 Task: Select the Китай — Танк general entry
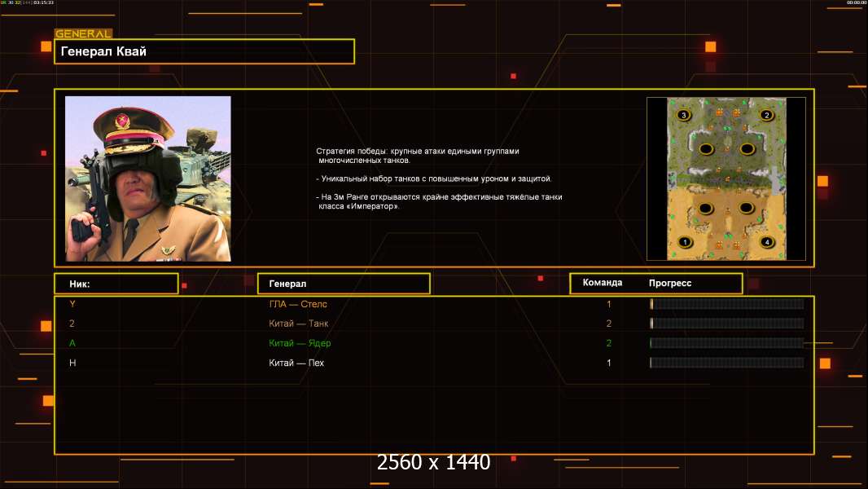pos(299,324)
